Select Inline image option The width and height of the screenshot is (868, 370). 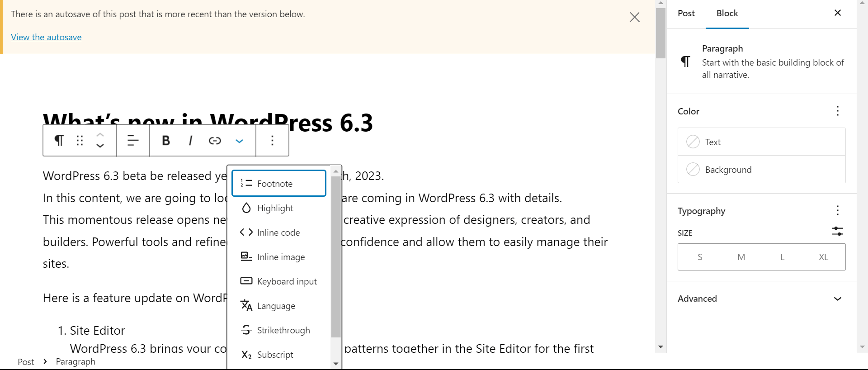click(x=279, y=257)
